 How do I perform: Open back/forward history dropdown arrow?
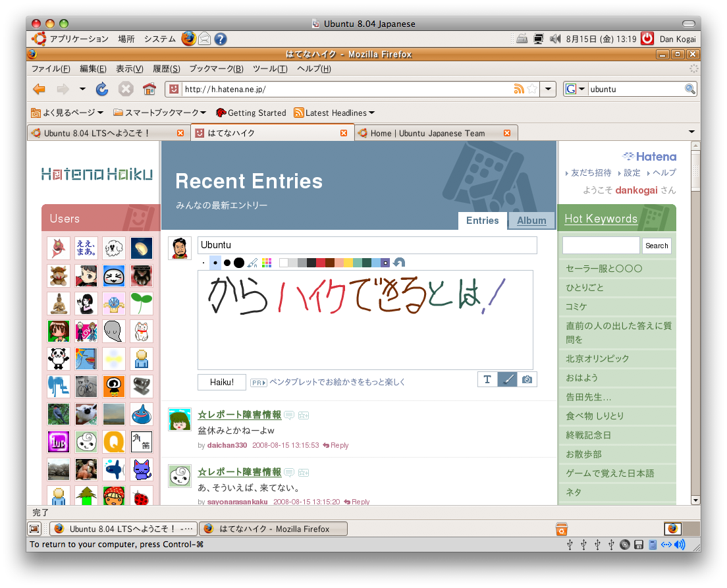tap(82, 89)
